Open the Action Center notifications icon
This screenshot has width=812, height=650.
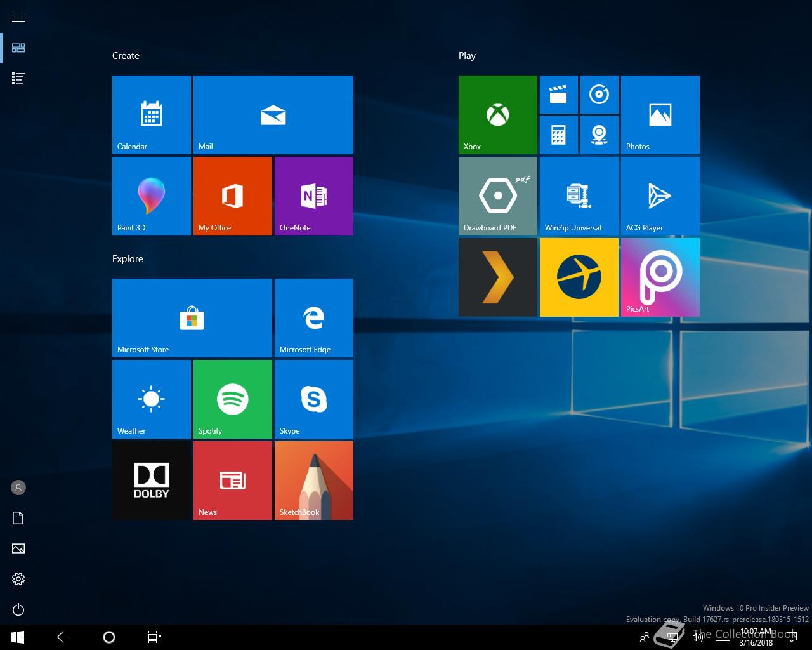coord(791,637)
